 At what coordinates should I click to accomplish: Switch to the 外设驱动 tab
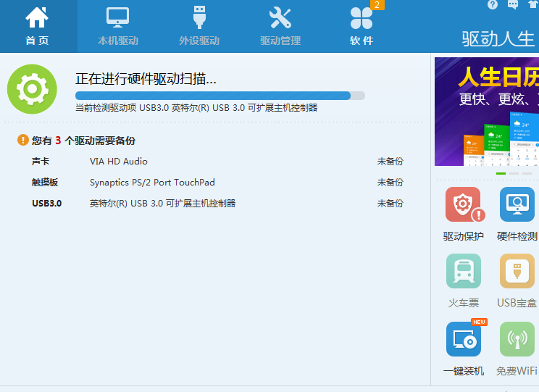199,26
